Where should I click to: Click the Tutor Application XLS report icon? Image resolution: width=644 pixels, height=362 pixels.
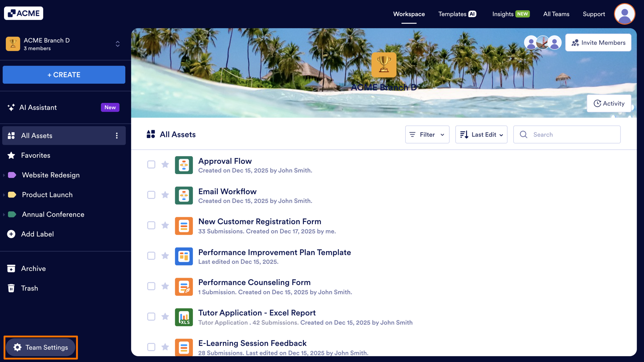(184, 317)
